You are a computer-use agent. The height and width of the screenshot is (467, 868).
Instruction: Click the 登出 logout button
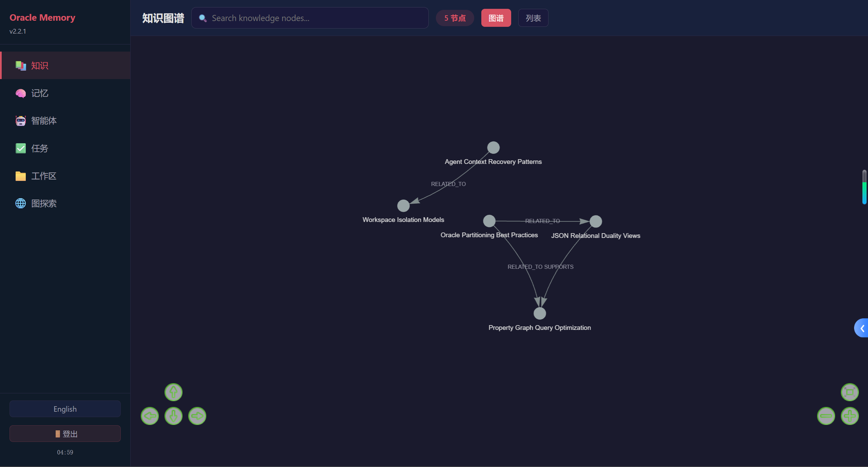[x=65, y=434]
